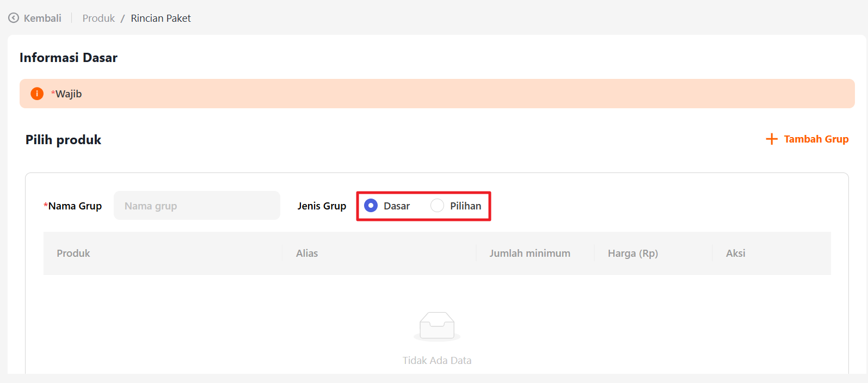Click the Informasi Dasar section heading

coord(69,58)
